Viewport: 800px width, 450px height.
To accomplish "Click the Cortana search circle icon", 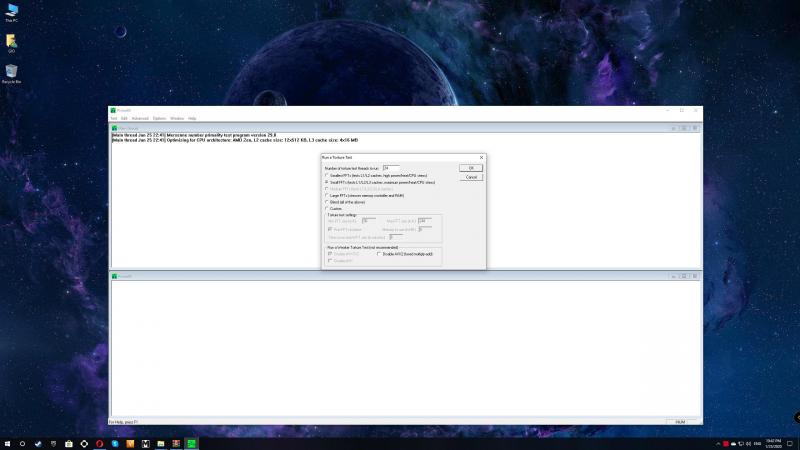I will 24,442.
